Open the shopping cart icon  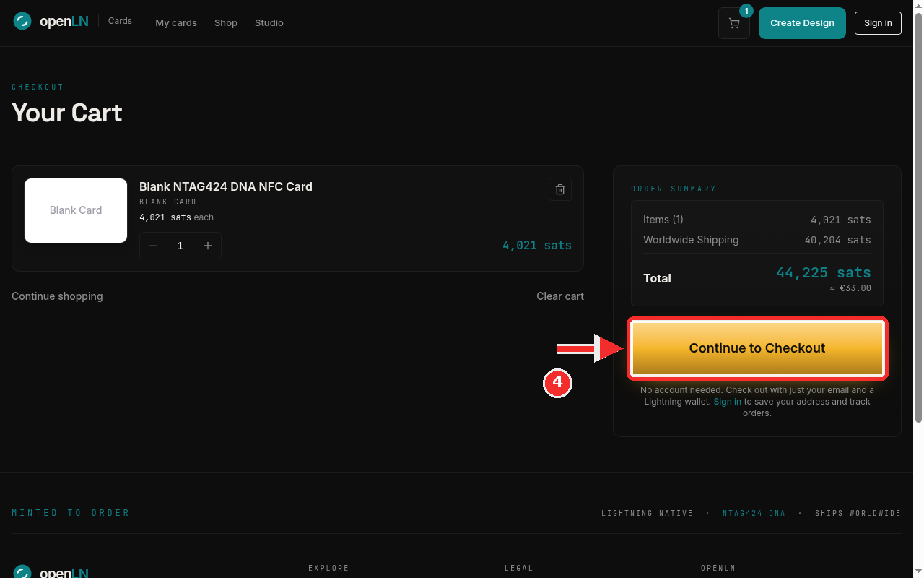pos(734,23)
